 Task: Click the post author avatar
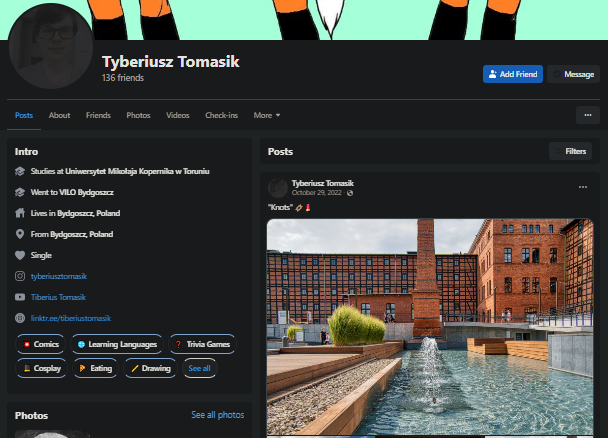(x=278, y=188)
